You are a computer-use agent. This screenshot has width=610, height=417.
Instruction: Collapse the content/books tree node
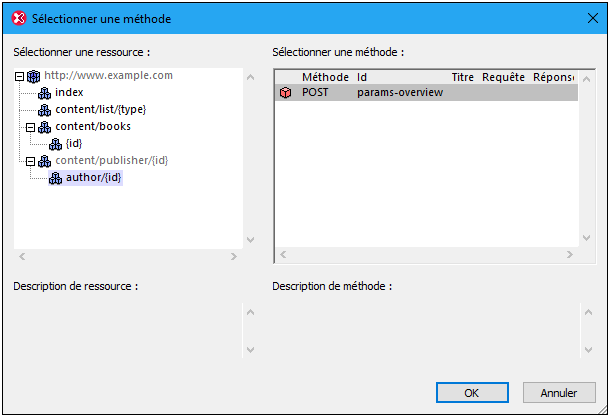[x=31, y=127]
